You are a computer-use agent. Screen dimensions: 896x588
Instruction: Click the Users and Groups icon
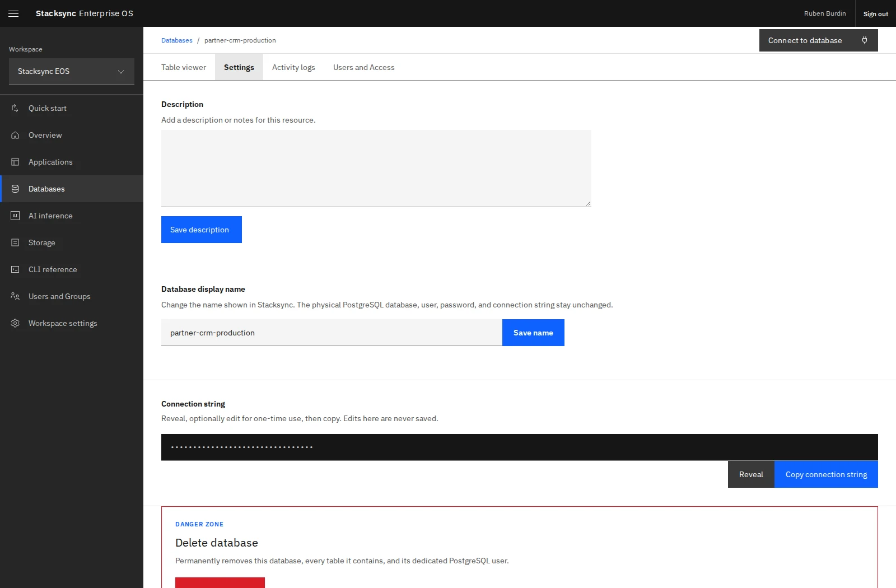(15, 296)
